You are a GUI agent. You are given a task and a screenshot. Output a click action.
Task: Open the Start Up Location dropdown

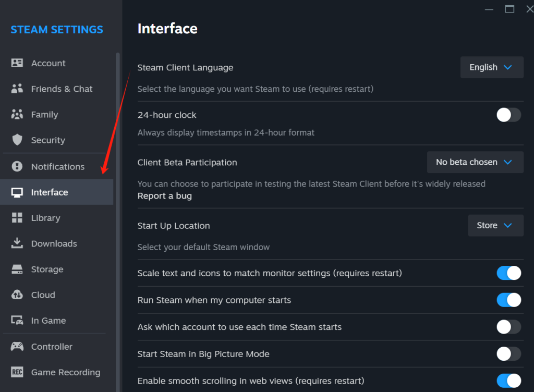(495, 225)
